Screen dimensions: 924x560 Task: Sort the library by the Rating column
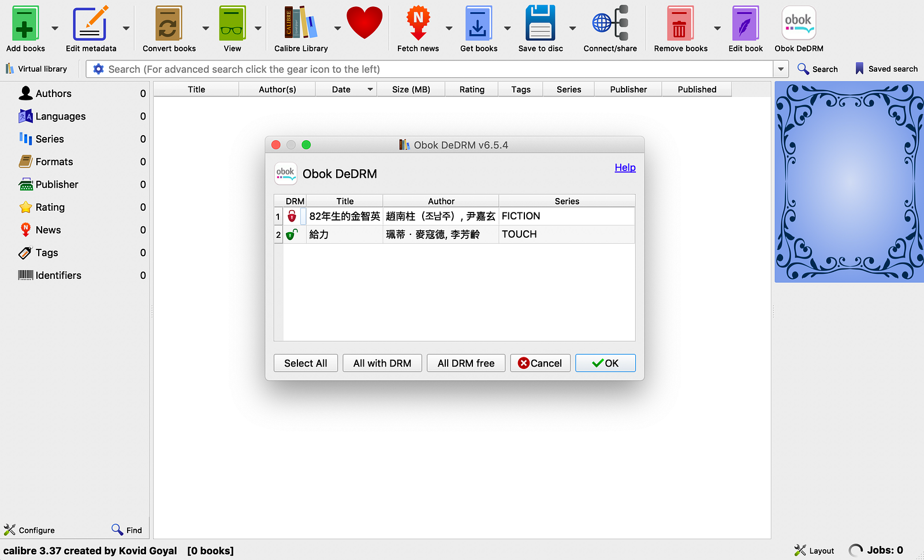tap(472, 89)
